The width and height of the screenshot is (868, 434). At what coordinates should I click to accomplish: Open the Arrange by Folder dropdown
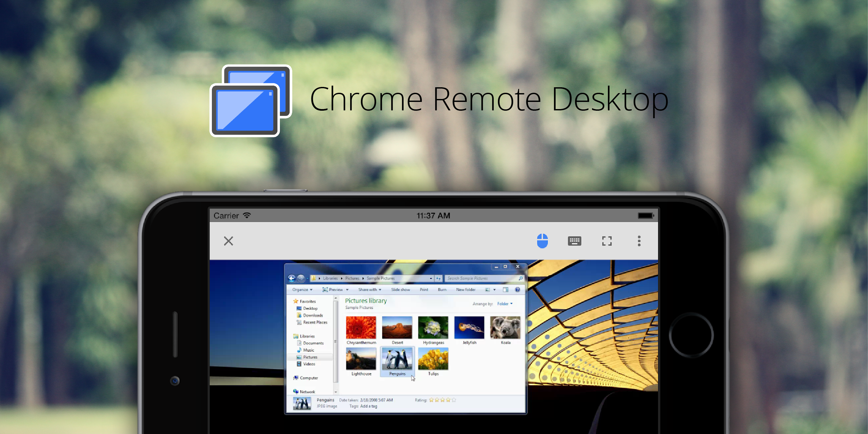(504, 303)
